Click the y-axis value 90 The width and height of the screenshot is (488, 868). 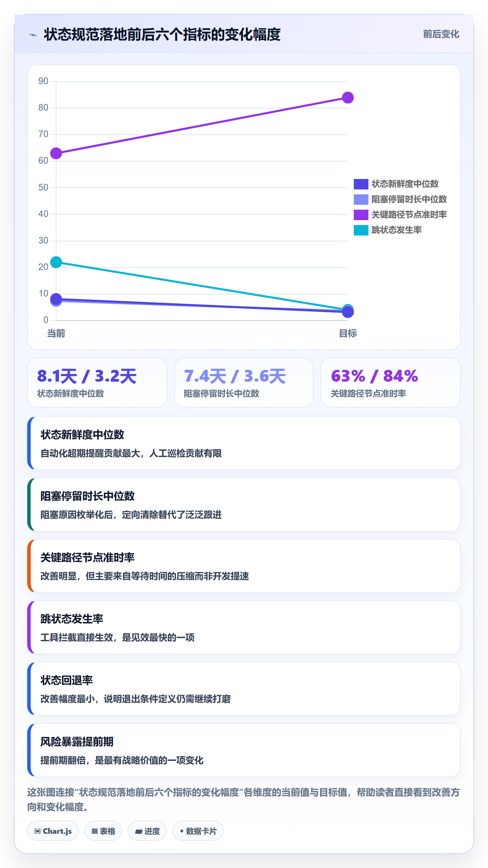(43, 81)
